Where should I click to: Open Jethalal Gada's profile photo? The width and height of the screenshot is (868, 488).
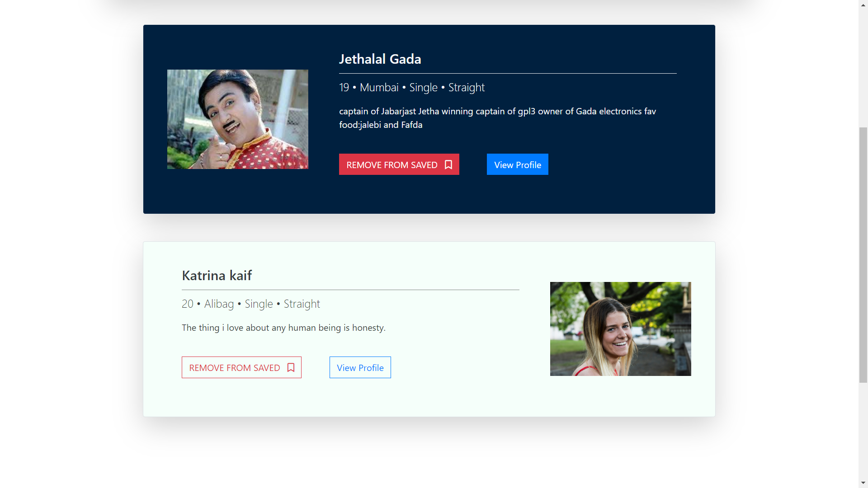[238, 119]
